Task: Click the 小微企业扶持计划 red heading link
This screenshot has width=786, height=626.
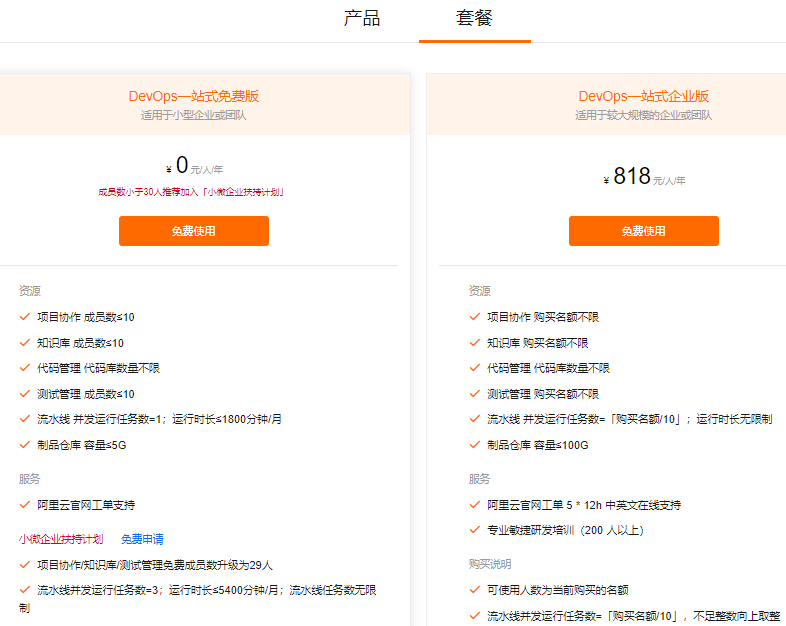Action: [x=61, y=539]
